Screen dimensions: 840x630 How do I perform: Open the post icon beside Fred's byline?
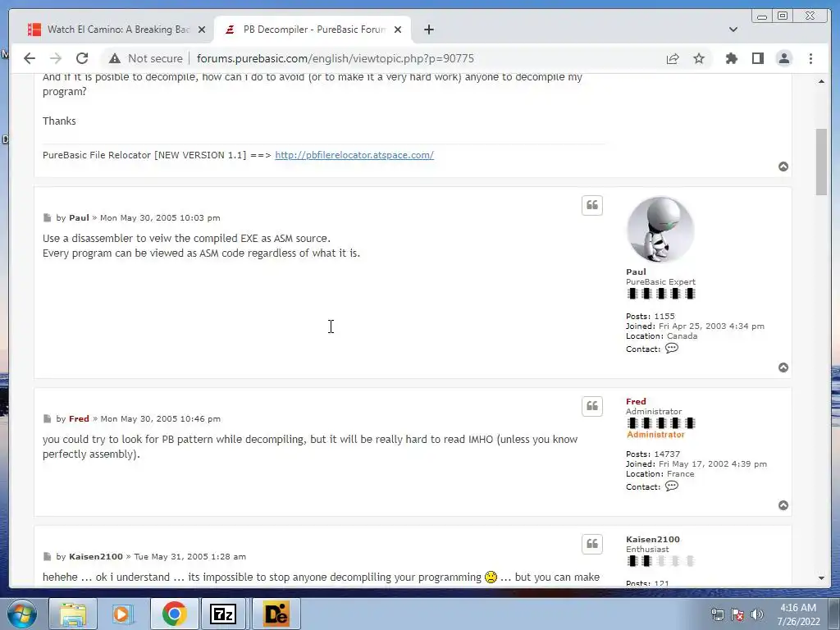pyautogui.click(x=47, y=418)
